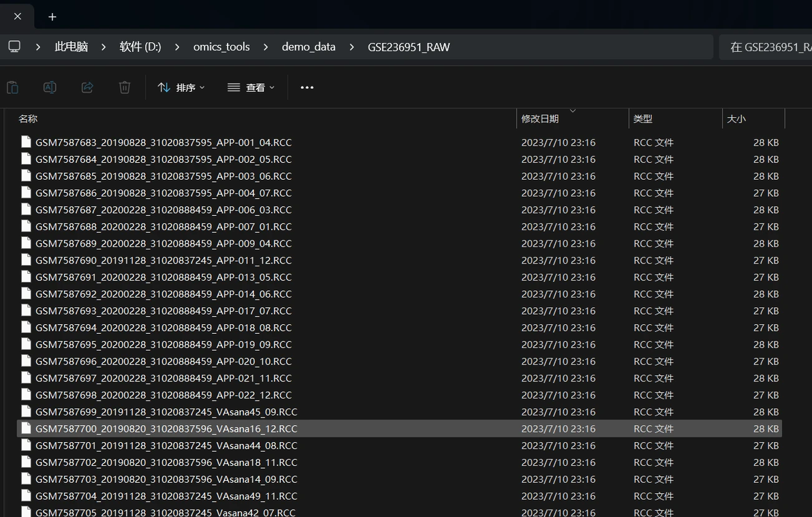Expand chevron after demo_data in breadcrumb

click(352, 47)
